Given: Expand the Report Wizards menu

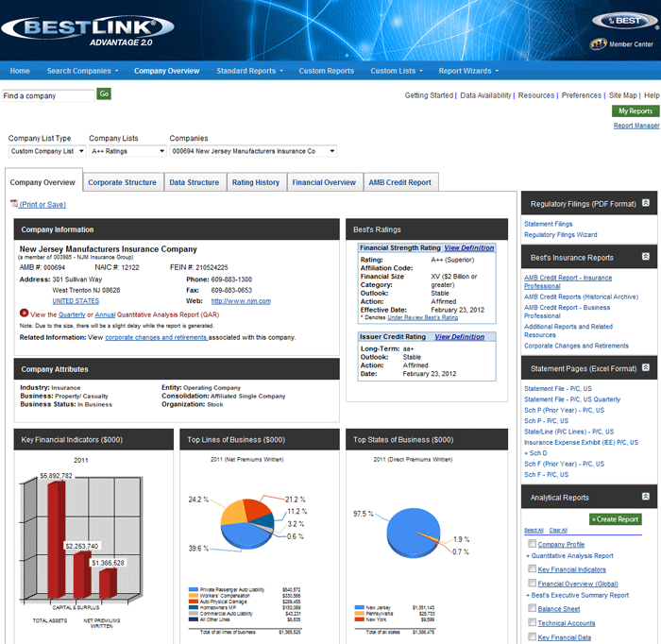Looking at the screenshot, I should (468, 71).
